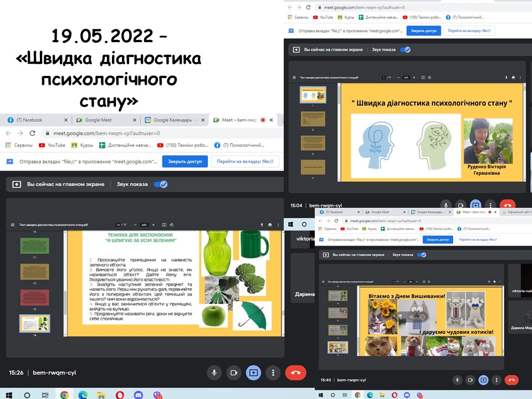The image size is (532, 399).
Task: Turn off camera in the 15:26 Meet window
Action: point(234,372)
